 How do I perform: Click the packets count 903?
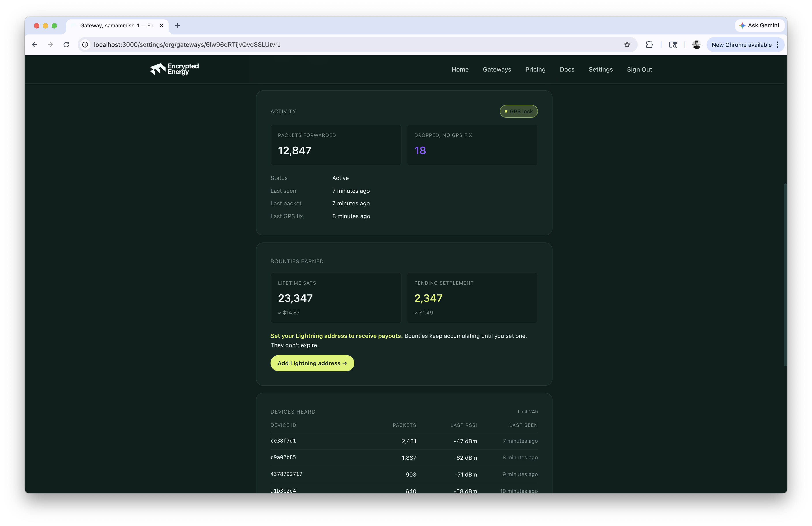tap(411, 475)
